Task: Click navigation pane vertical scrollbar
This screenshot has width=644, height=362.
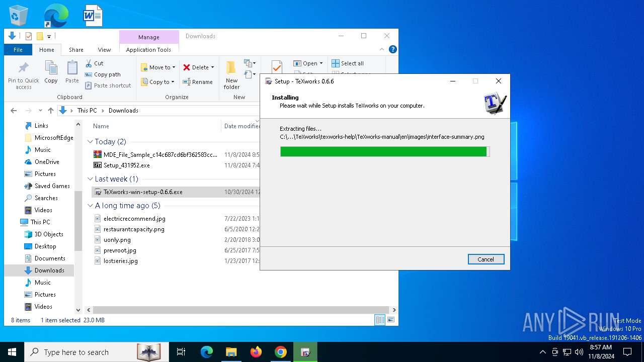Action: [x=78, y=221]
